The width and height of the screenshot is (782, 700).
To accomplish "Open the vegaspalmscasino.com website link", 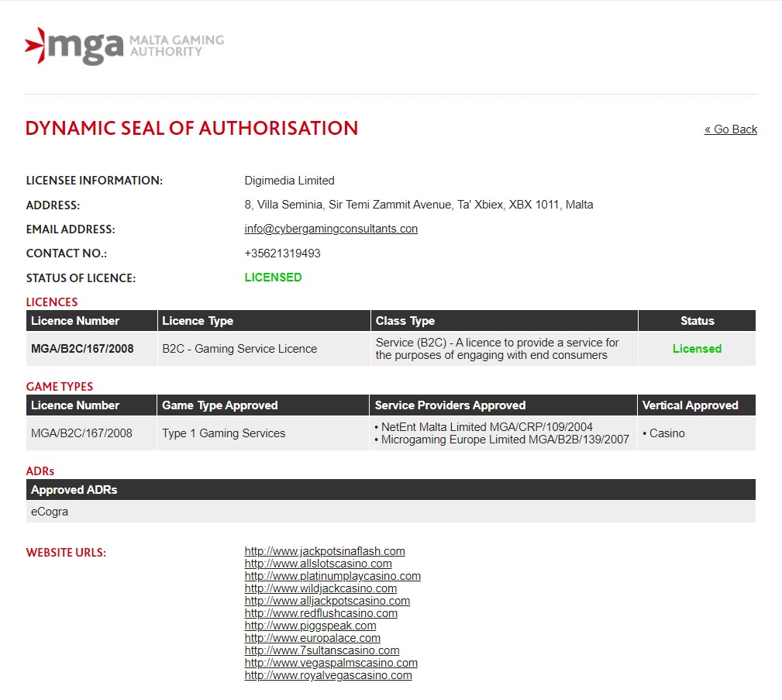I will pyautogui.click(x=331, y=663).
